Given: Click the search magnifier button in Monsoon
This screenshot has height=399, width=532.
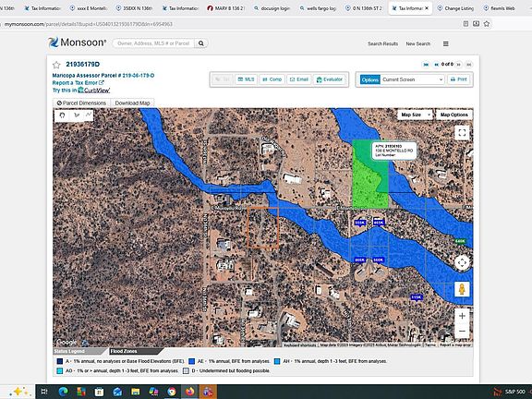Looking at the screenshot, I should click(x=200, y=43).
